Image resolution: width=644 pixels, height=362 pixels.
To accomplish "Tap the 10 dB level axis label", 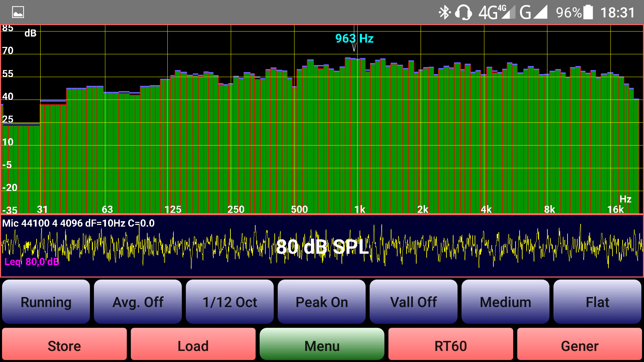I will coord(8,142).
